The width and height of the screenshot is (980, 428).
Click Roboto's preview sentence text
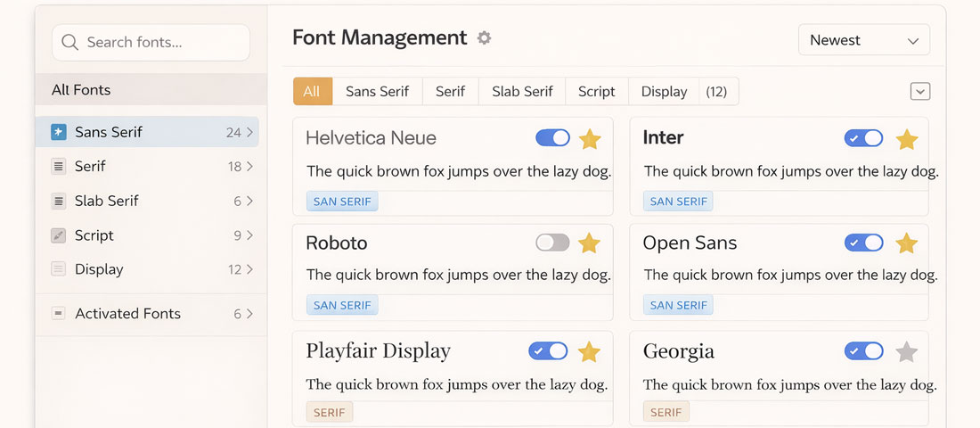(x=459, y=275)
